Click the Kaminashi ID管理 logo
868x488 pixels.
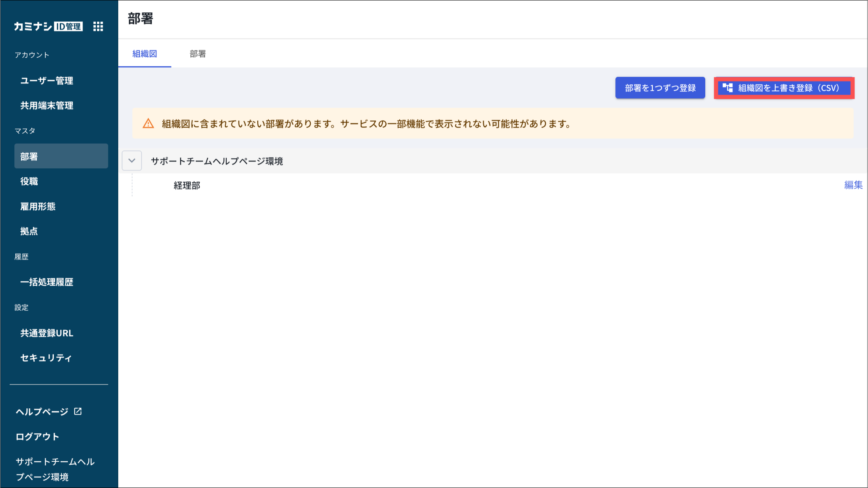tap(48, 27)
